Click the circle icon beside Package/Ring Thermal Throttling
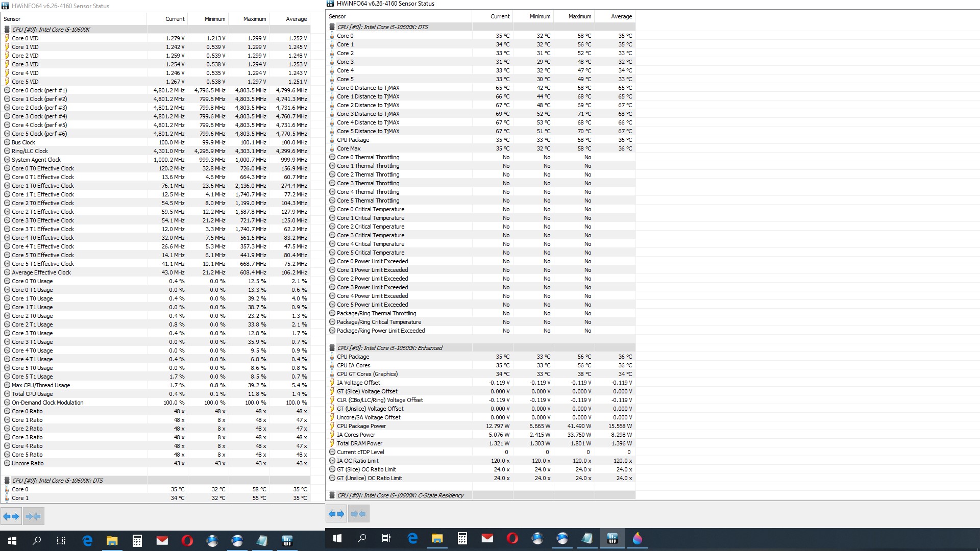This screenshot has height=551, width=980. [332, 313]
